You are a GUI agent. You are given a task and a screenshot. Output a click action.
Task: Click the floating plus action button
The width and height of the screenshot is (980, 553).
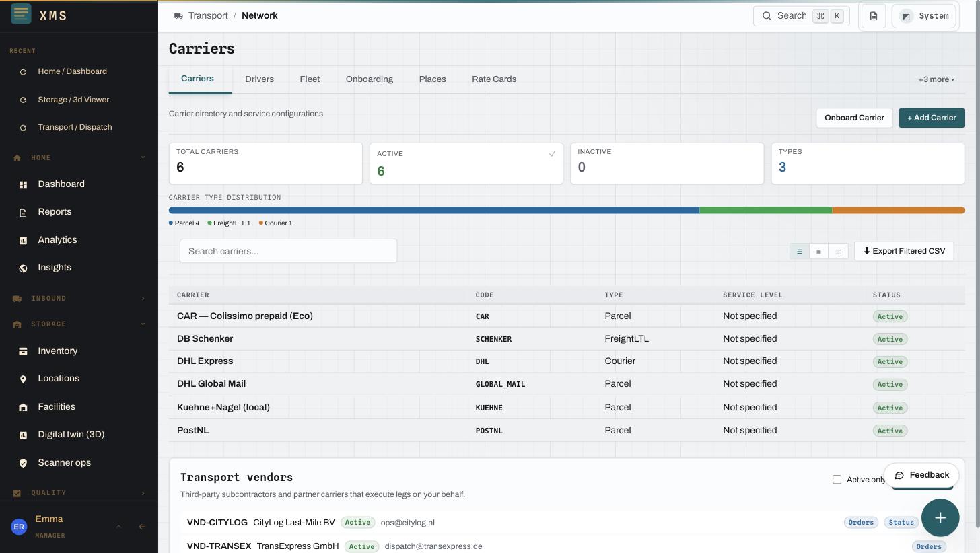[940, 517]
